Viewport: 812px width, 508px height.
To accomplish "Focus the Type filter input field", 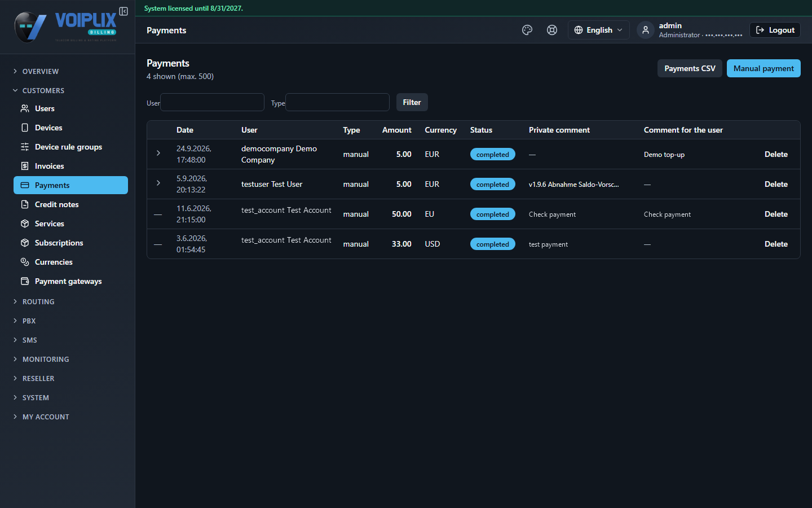I will (x=337, y=102).
